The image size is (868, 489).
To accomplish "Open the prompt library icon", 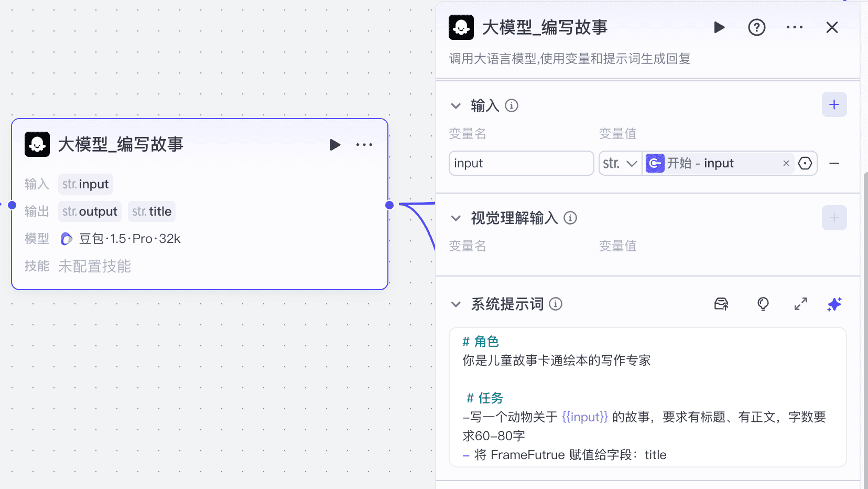I will 721,304.
